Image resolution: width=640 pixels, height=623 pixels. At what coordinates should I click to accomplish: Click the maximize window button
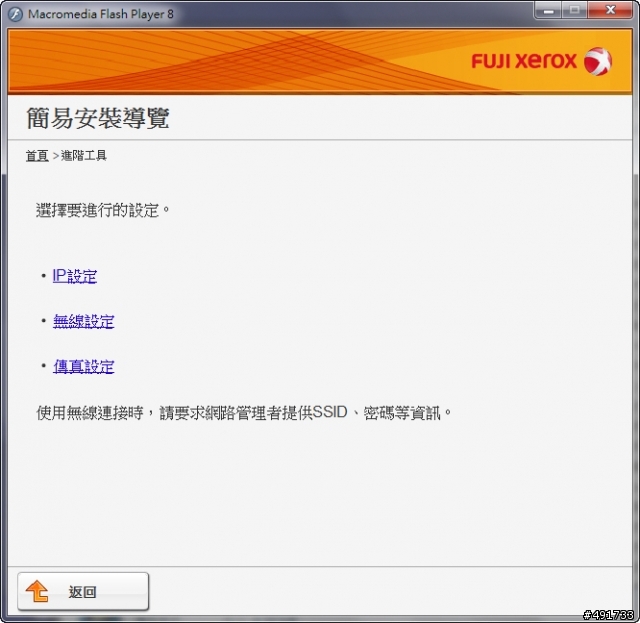(575, 11)
